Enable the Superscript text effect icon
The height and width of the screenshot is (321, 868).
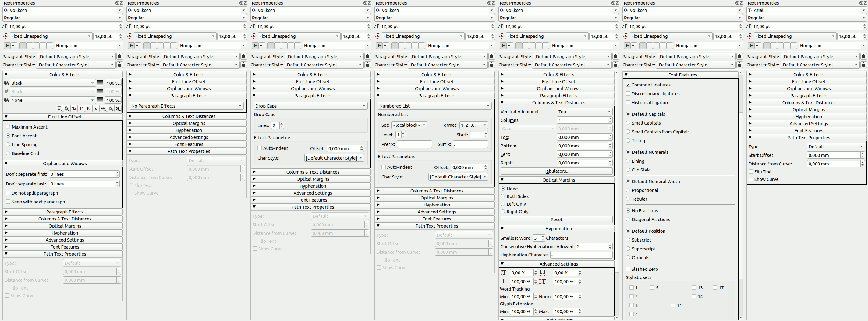point(81,108)
